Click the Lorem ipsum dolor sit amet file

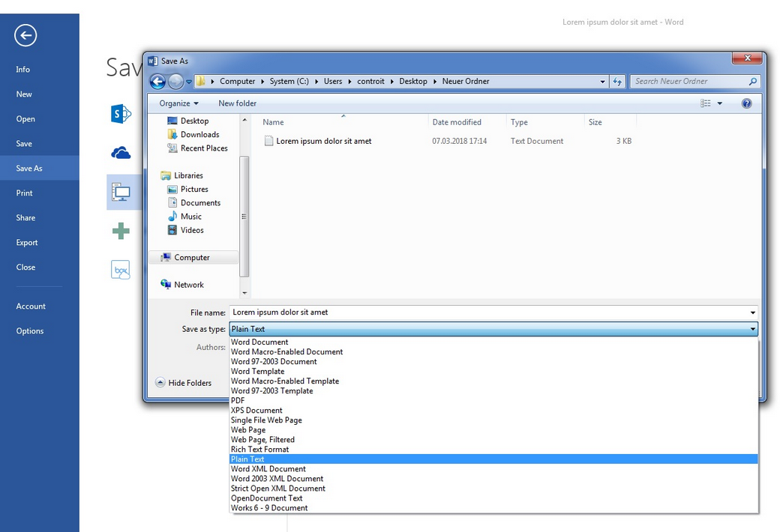(323, 141)
